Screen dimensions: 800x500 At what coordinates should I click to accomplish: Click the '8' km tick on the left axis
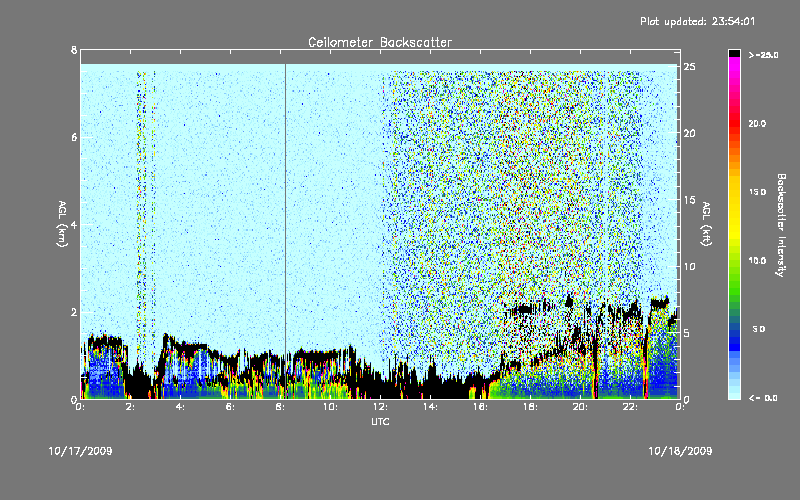[x=74, y=50]
